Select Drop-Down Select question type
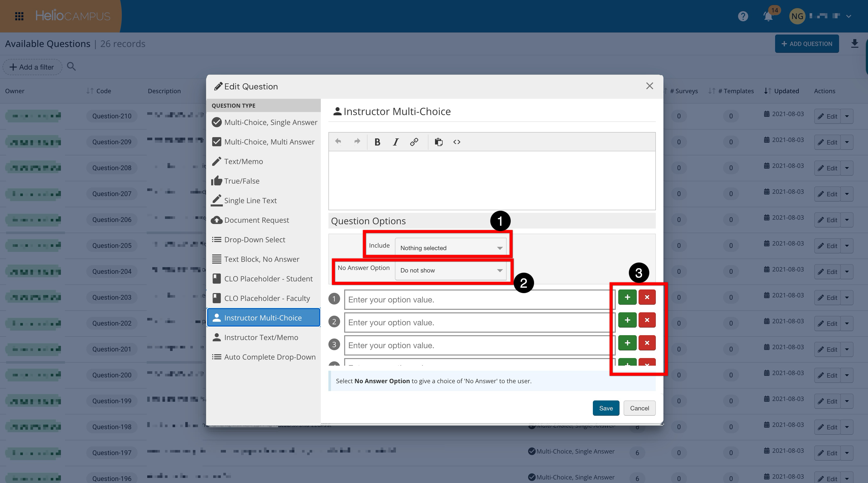 [254, 240]
